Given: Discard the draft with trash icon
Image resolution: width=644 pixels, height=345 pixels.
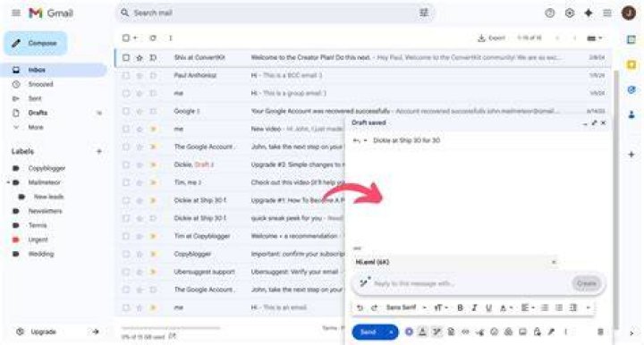Looking at the screenshot, I should pyautogui.click(x=600, y=332).
